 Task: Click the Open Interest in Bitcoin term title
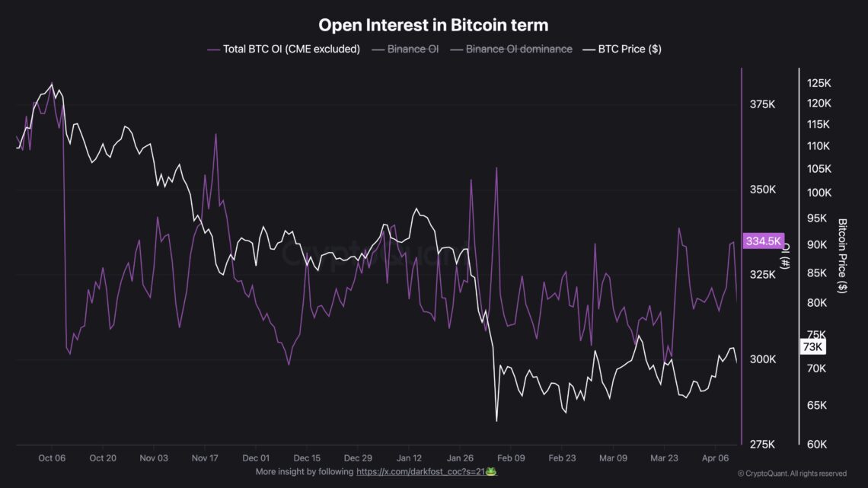433,24
